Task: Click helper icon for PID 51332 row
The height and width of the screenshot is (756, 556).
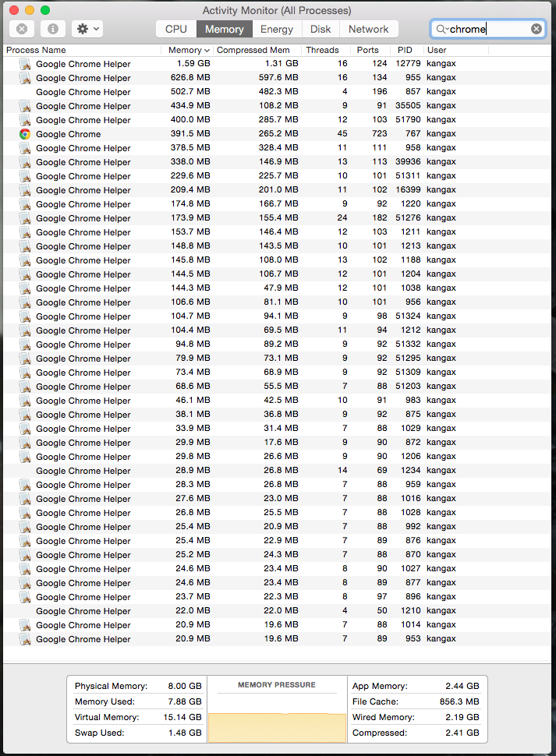Action: [25, 344]
